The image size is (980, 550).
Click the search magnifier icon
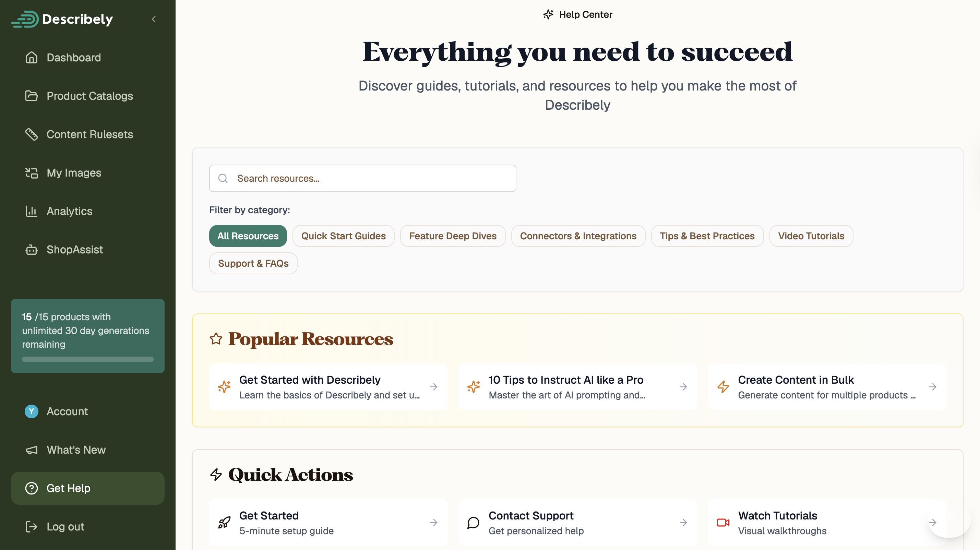click(x=223, y=178)
